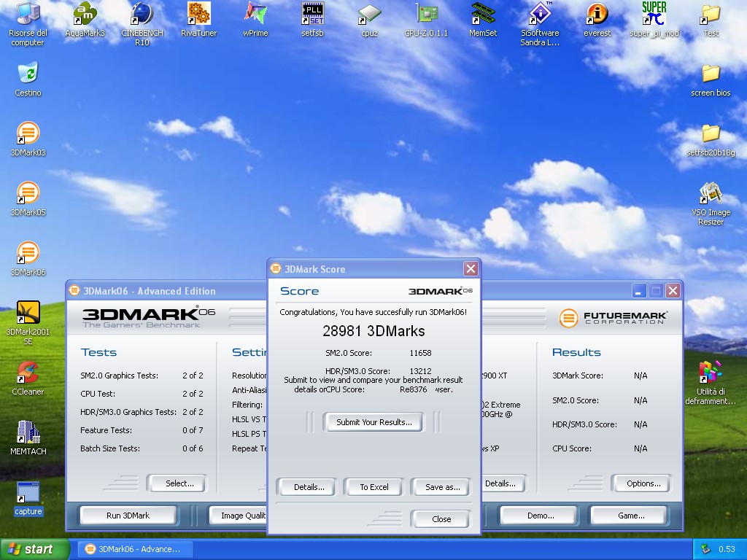Click the wPrime desktop icon
Screen dimensions: 747x560
click(x=256, y=20)
